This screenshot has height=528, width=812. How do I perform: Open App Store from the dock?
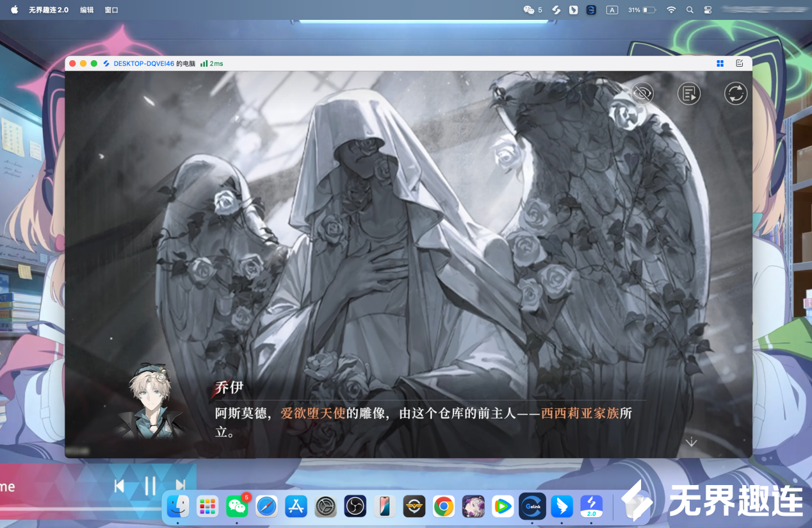click(x=296, y=506)
